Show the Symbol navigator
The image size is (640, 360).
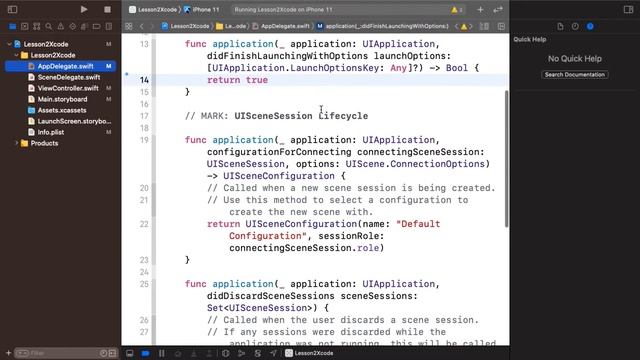point(37,27)
